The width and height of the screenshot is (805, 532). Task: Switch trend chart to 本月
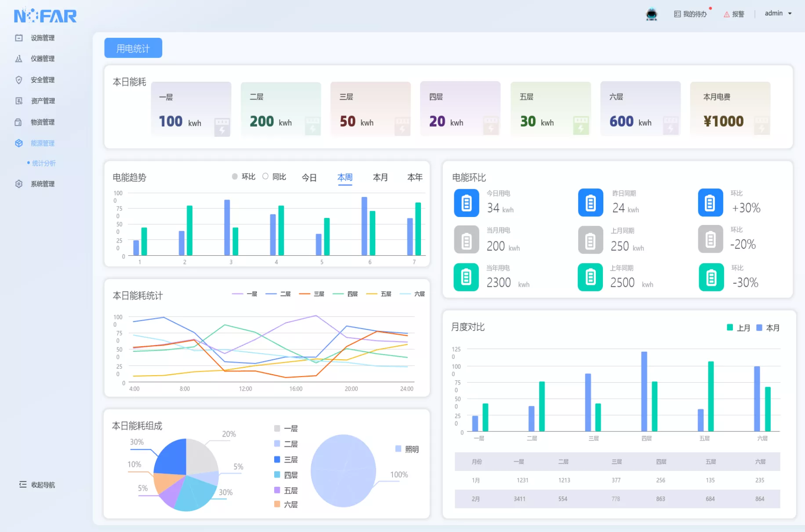380,177
